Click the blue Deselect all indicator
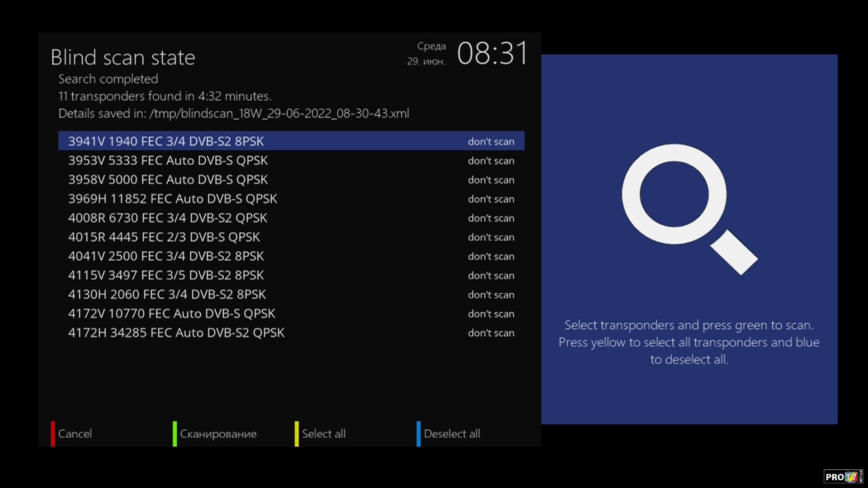Viewport: 868px width, 488px height. (419, 434)
